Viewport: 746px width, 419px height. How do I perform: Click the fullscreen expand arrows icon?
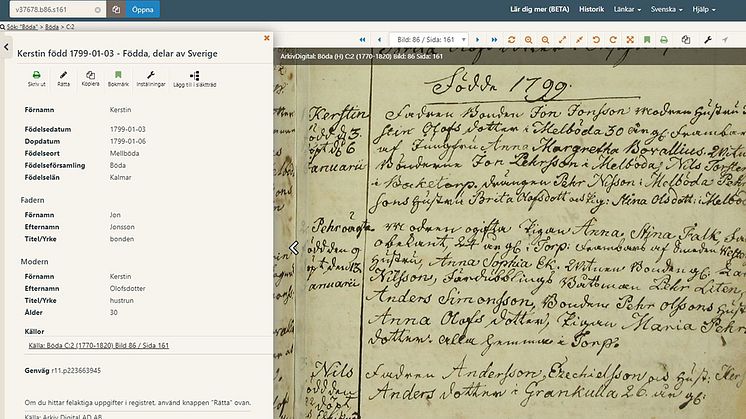[630, 40]
